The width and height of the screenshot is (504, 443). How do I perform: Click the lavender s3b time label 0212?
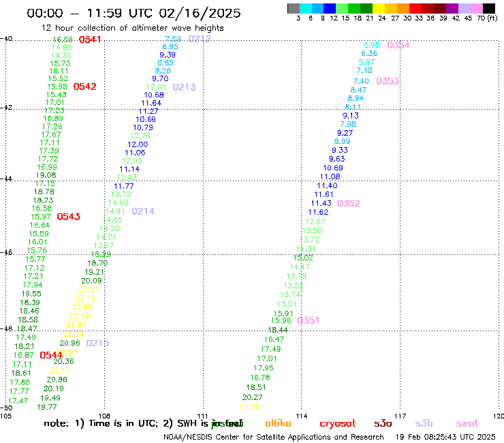tap(200, 39)
